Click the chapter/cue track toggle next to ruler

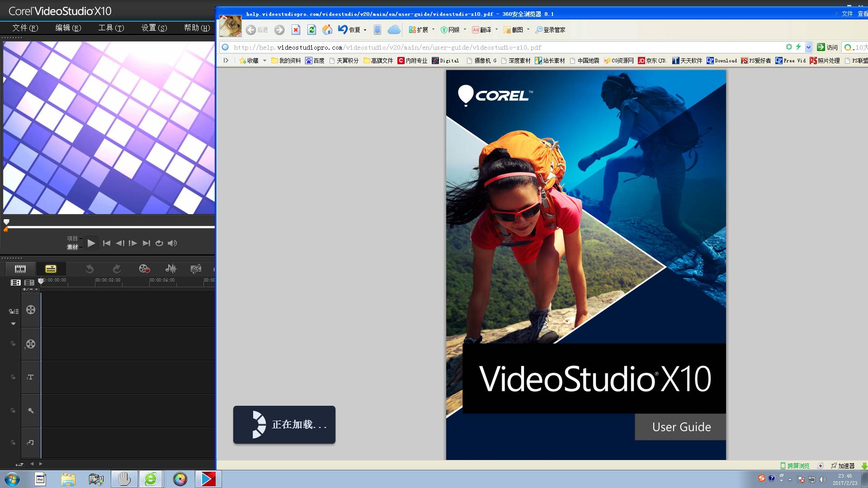tap(29, 282)
